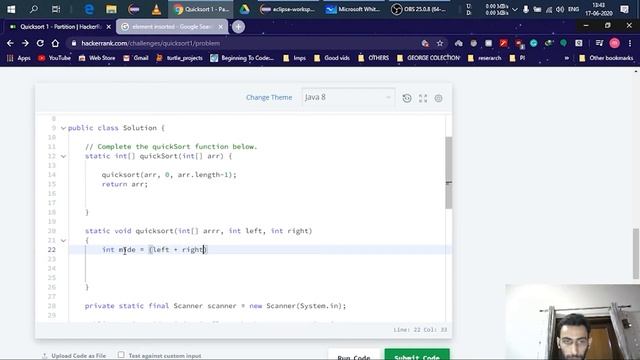Collapse the Solution class fold arrow at line 9

tap(63, 128)
